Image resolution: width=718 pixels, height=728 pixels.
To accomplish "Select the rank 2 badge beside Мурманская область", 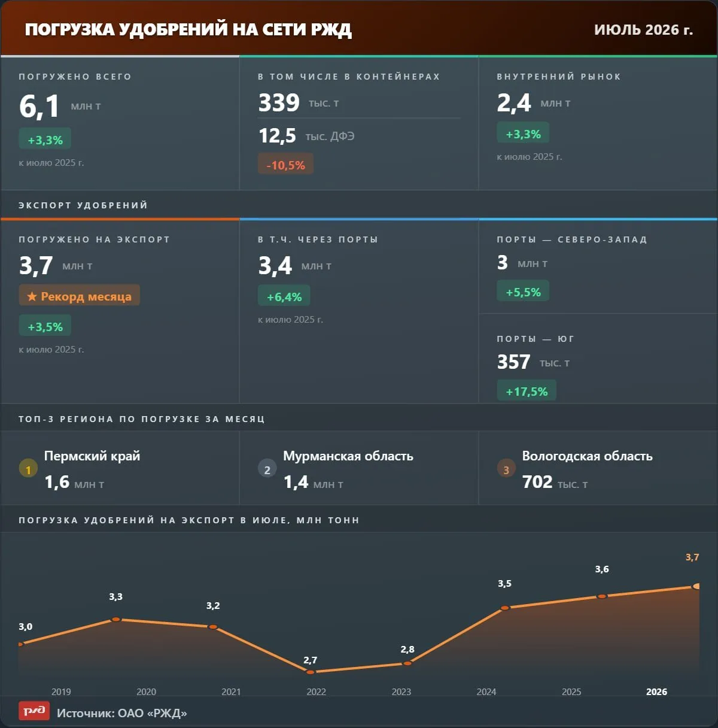I will (267, 469).
